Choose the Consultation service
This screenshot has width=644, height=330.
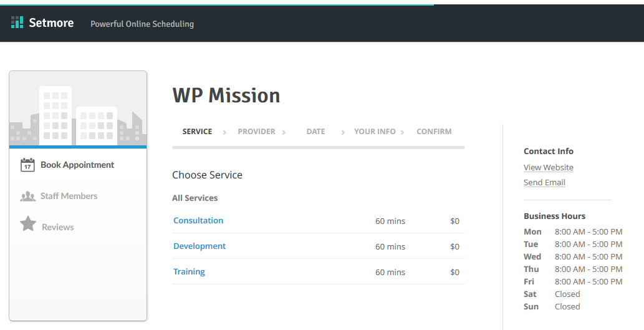point(198,220)
